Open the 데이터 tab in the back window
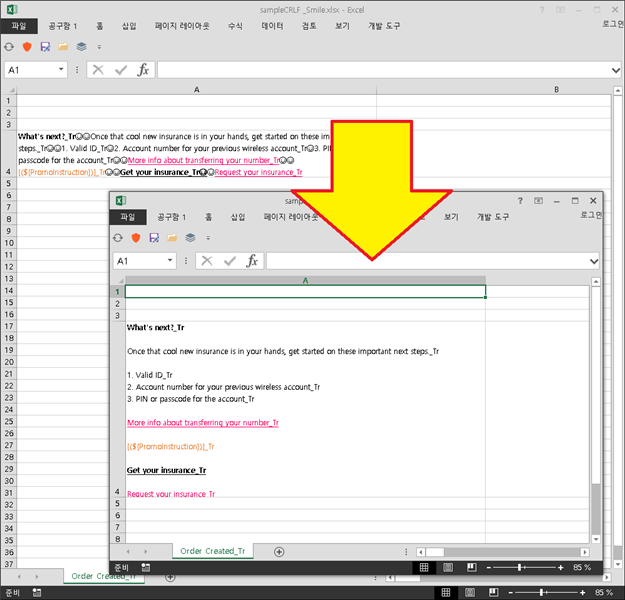Viewport: 625px width, 600px height. (x=272, y=26)
